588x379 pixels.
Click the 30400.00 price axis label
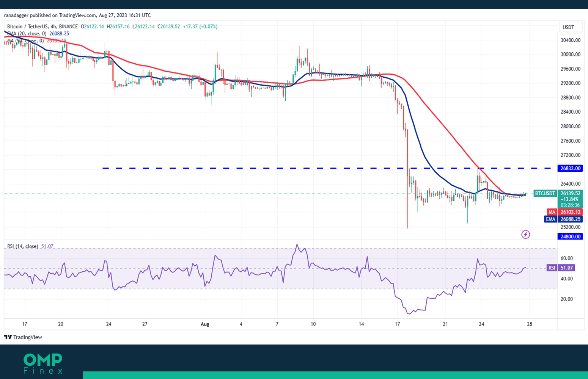click(571, 40)
